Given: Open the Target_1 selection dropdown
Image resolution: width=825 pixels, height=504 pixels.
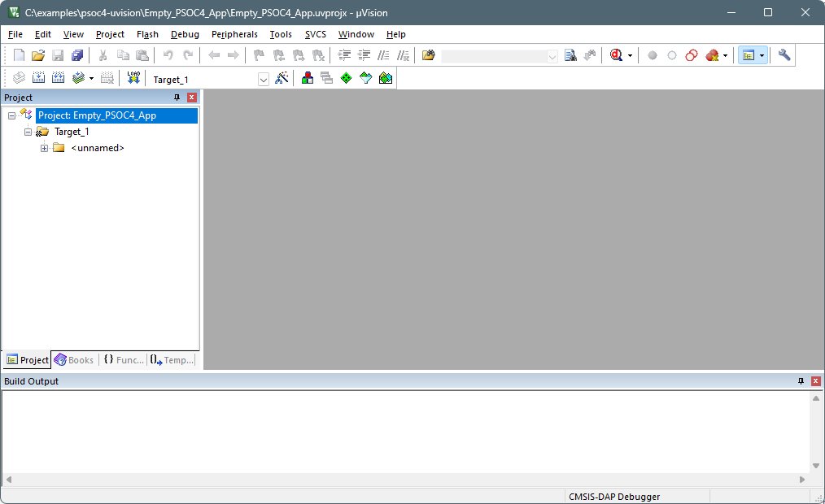Looking at the screenshot, I should pos(264,79).
